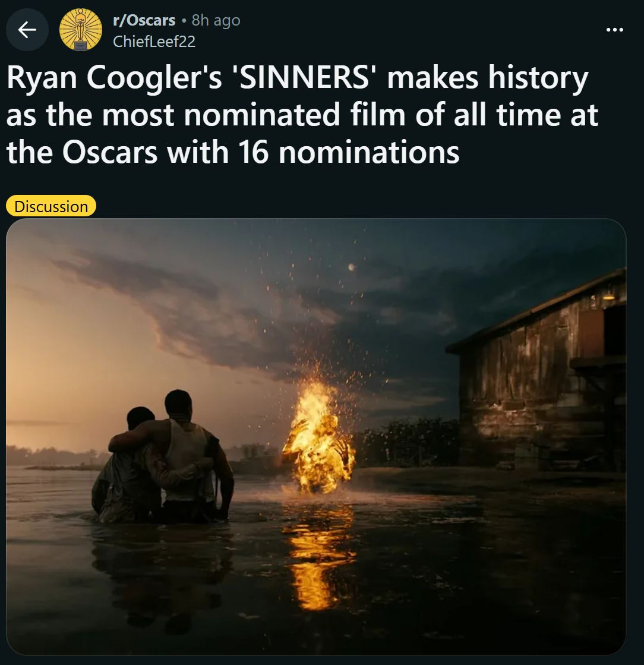Click the wooden barn in the photo

click(538, 373)
